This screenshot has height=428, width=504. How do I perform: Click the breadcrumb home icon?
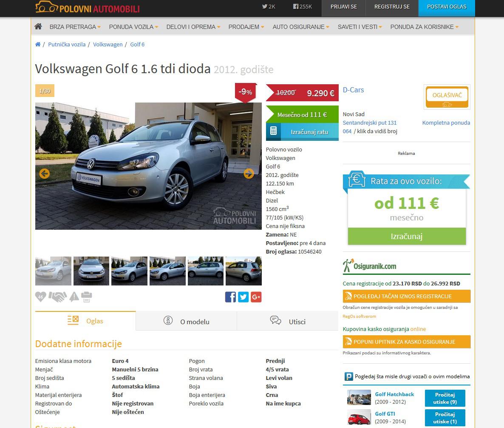point(38,44)
